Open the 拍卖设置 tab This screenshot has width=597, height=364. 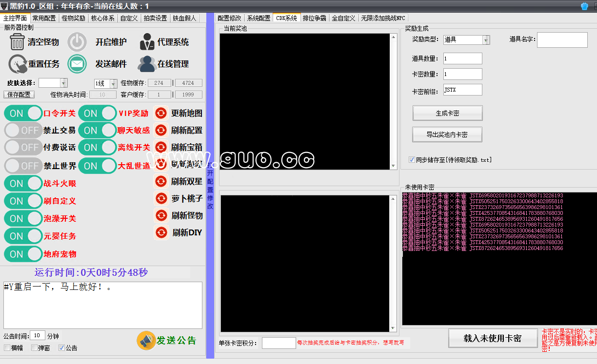click(x=156, y=18)
